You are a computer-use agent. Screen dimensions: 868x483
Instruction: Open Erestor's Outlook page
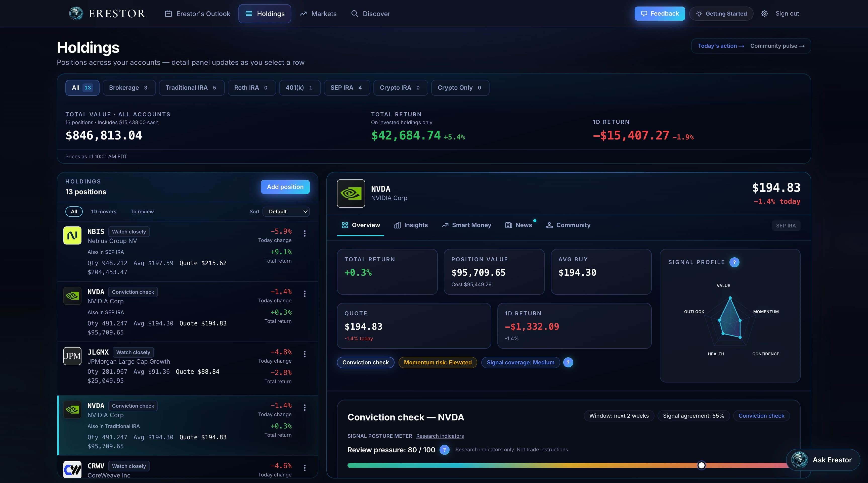click(x=197, y=14)
